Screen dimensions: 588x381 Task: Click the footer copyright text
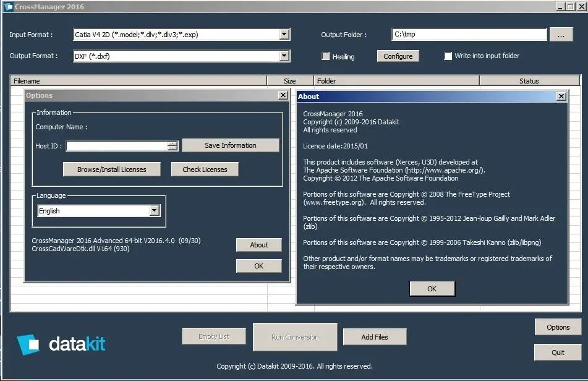pos(295,366)
